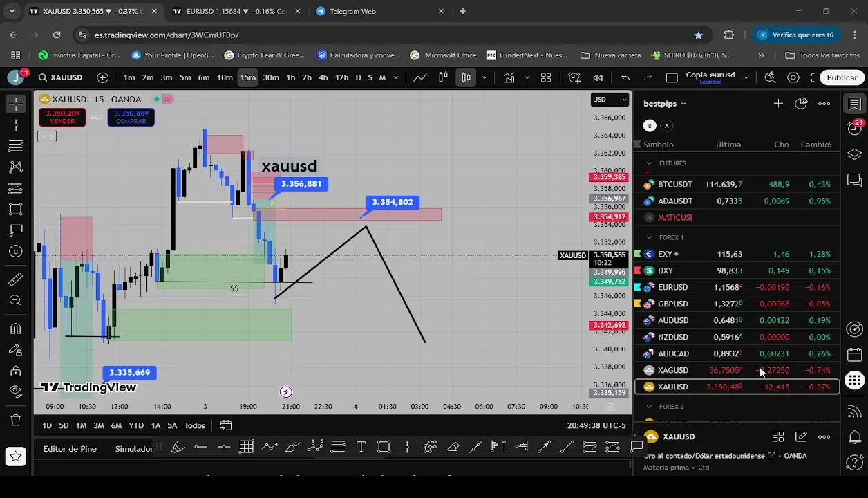Viewport: 868px width, 498px height.
Task: Hide all drawings with the eye icon
Action: tap(16, 391)
